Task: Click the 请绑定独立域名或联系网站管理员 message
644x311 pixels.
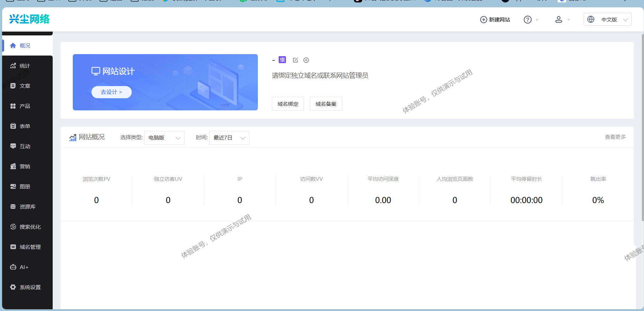Action: pos(320,76)
